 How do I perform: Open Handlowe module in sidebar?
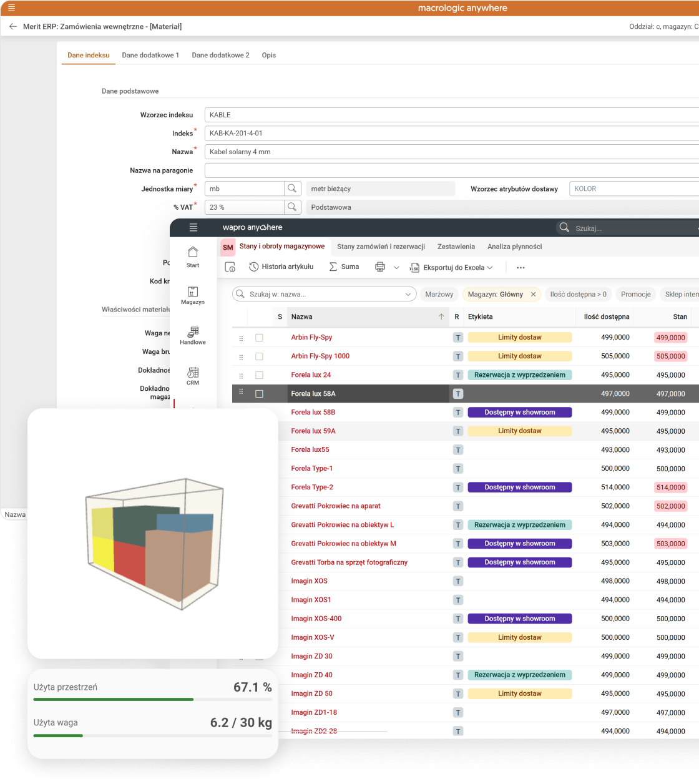[193, 335]
